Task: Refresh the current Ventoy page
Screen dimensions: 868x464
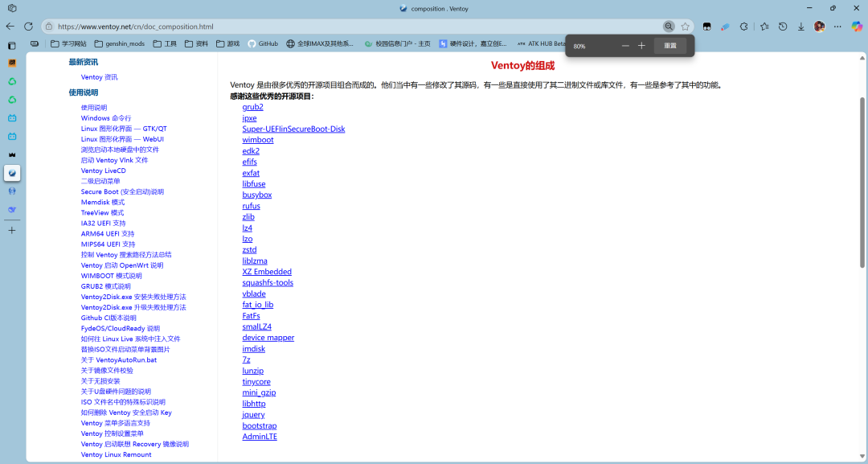Action: 29,27
